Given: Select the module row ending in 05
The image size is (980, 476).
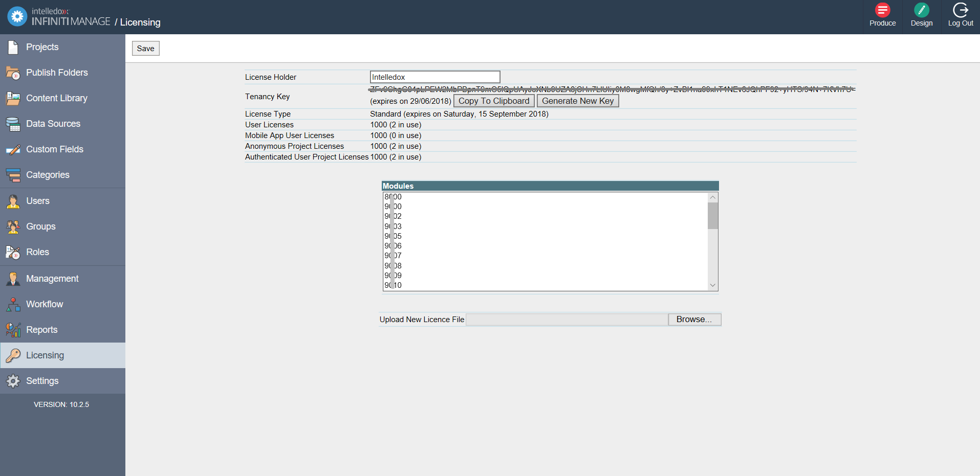Looking at the screenshot, I should click(x=545, y=236).
